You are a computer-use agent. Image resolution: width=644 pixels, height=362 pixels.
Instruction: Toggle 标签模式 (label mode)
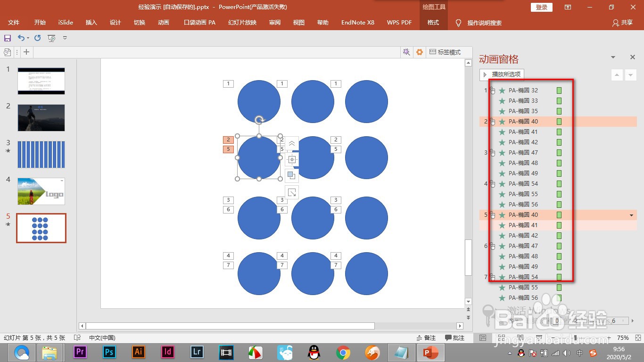(445, 52)
